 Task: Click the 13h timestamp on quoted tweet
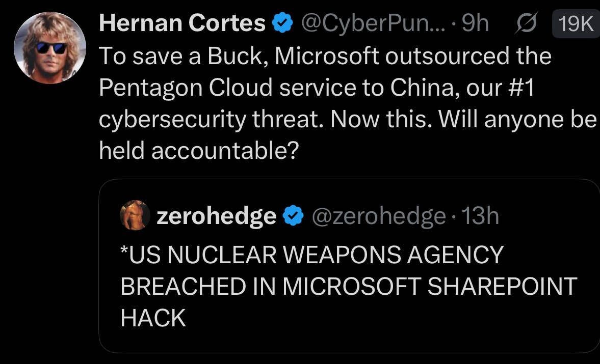click(480, 216)
